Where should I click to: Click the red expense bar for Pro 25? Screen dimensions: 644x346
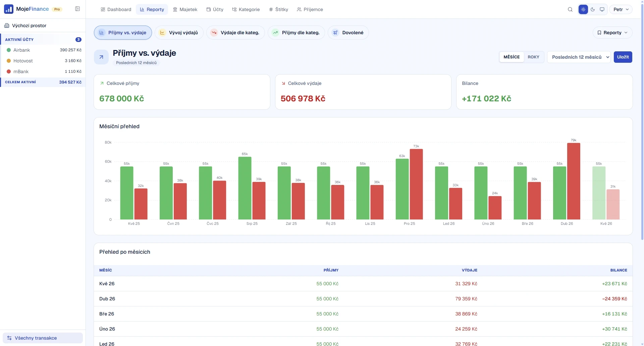(x=416, y=184)
